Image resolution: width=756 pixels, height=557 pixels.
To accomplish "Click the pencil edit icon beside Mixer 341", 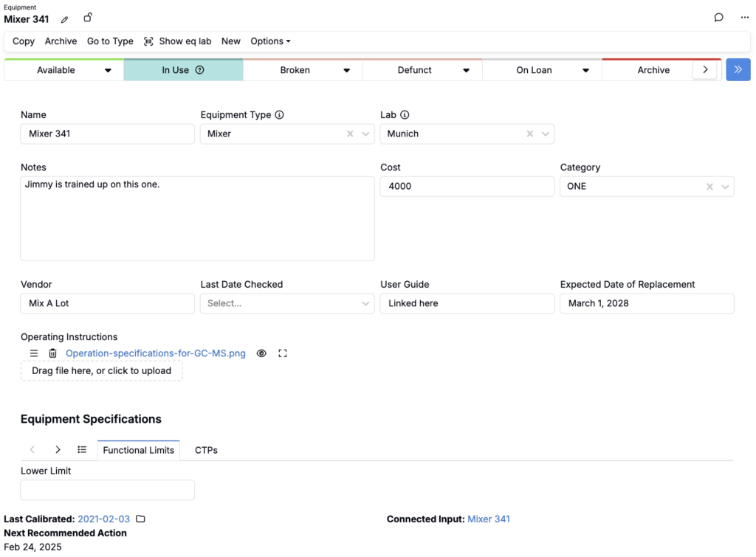I will point(65,19).
